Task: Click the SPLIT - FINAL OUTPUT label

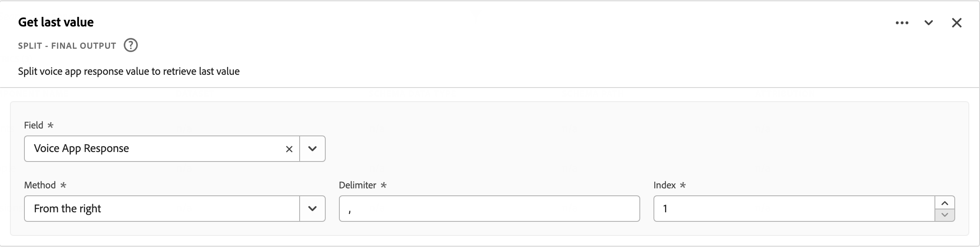Action: point(67,46)
